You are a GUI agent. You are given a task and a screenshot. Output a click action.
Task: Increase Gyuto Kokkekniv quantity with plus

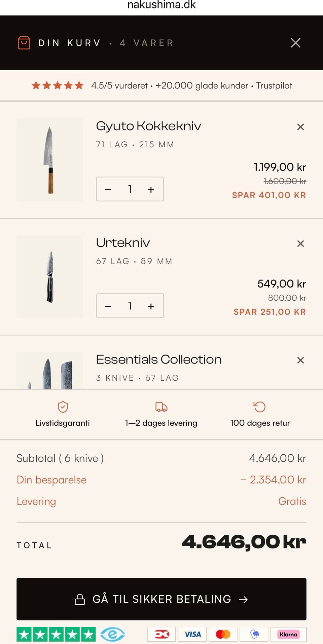(151, 190)
